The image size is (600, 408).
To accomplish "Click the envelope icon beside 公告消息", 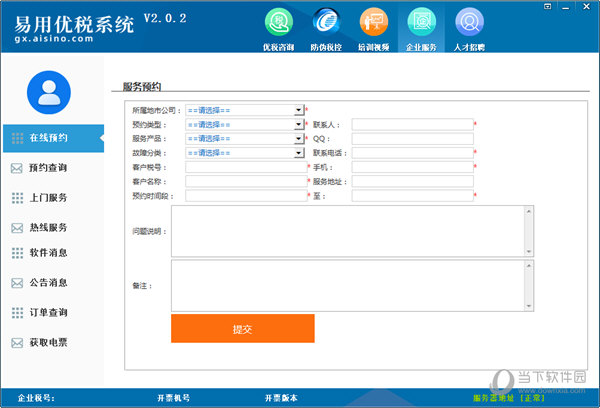I will tap(17, 283).
